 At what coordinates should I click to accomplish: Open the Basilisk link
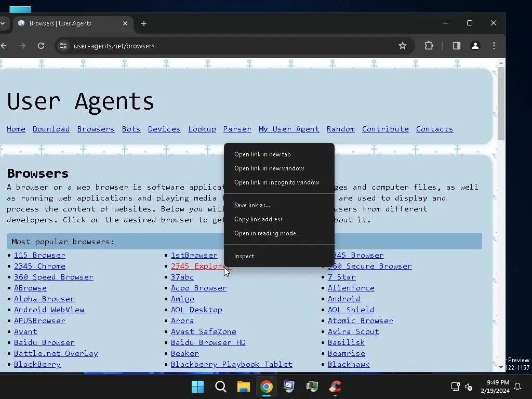click(346, 342)
